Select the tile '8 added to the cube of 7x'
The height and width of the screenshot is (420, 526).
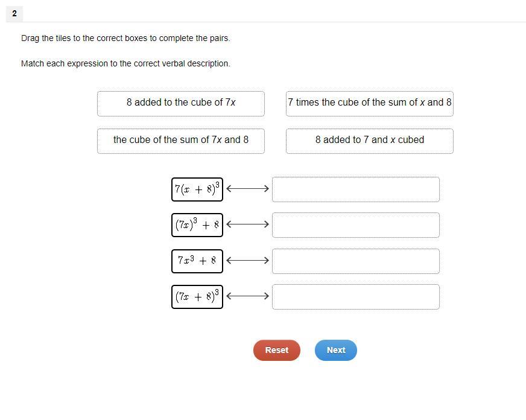pos(181,104)
